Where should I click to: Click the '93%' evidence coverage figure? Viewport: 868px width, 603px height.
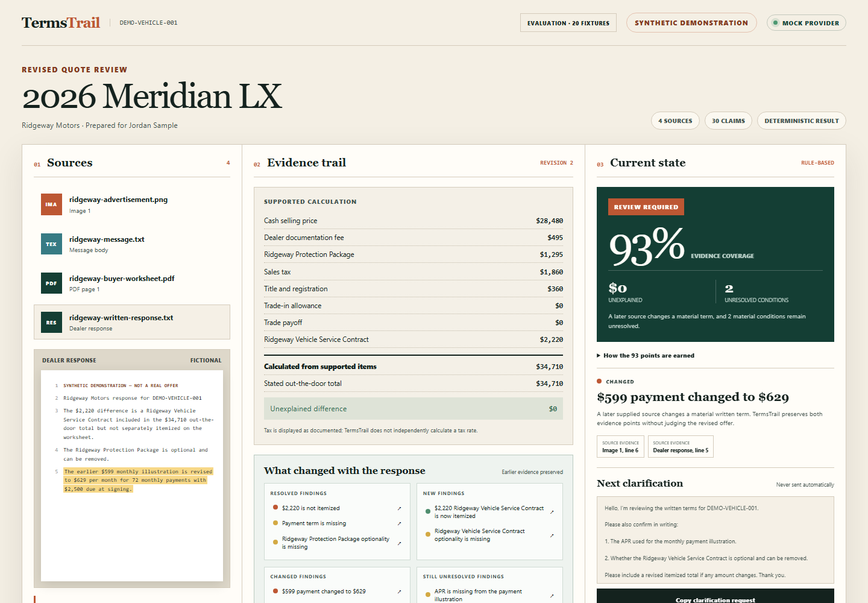click(x=647, y=246)
